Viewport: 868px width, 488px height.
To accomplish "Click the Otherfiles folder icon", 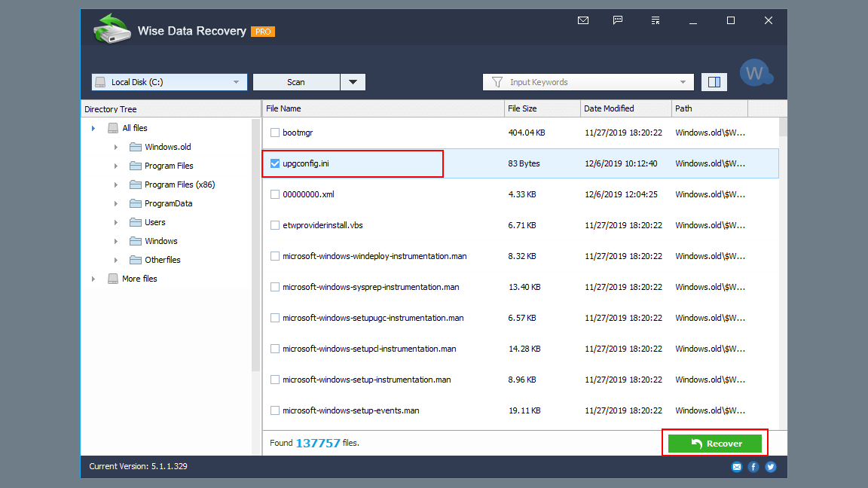I will (135, 260).
